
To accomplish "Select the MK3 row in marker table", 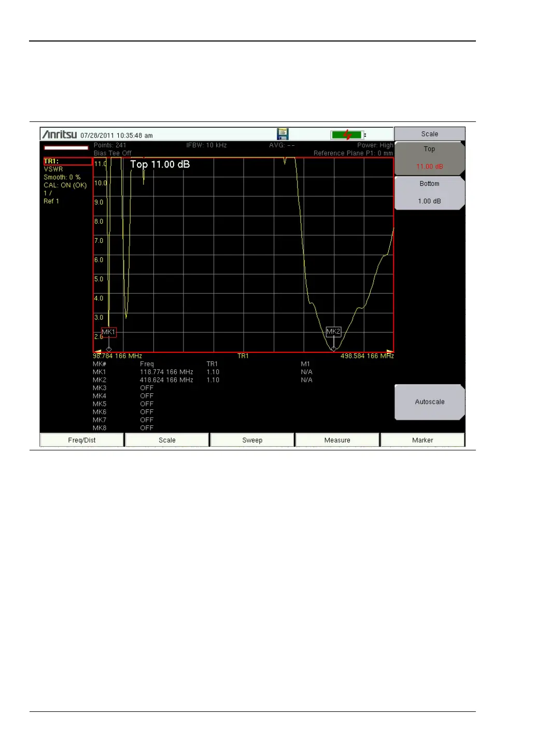I will point(123,388).
